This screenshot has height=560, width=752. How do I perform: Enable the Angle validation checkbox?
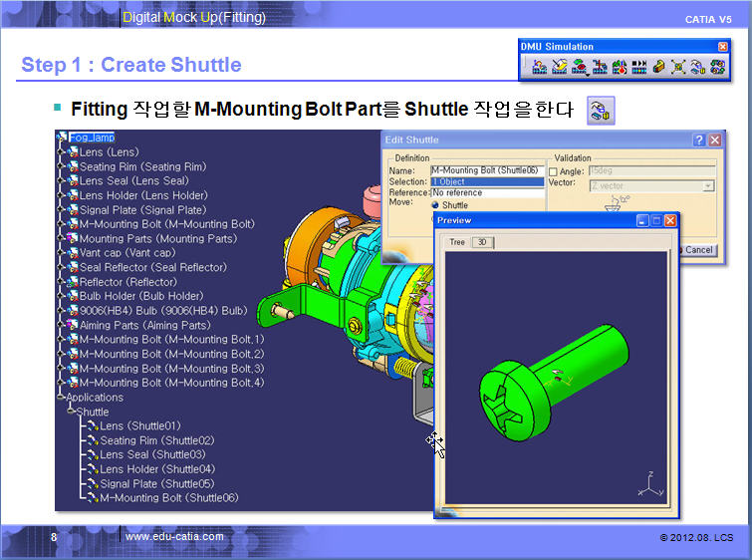point(554,171)
